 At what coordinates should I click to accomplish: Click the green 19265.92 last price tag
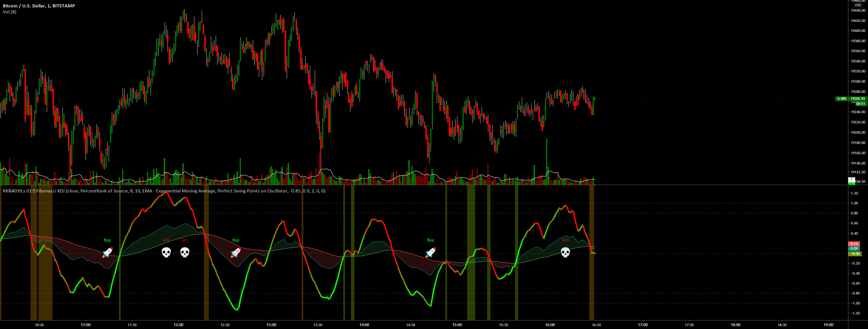pos(857,99)
